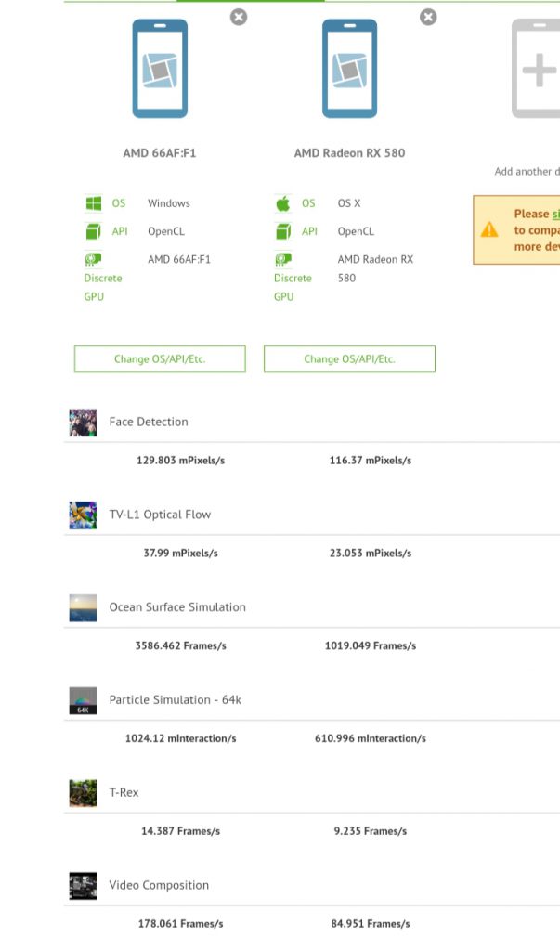Click the AMD Radeon RX 580 device name
Viewport: 560px width, 951px height.
[349, 153]
